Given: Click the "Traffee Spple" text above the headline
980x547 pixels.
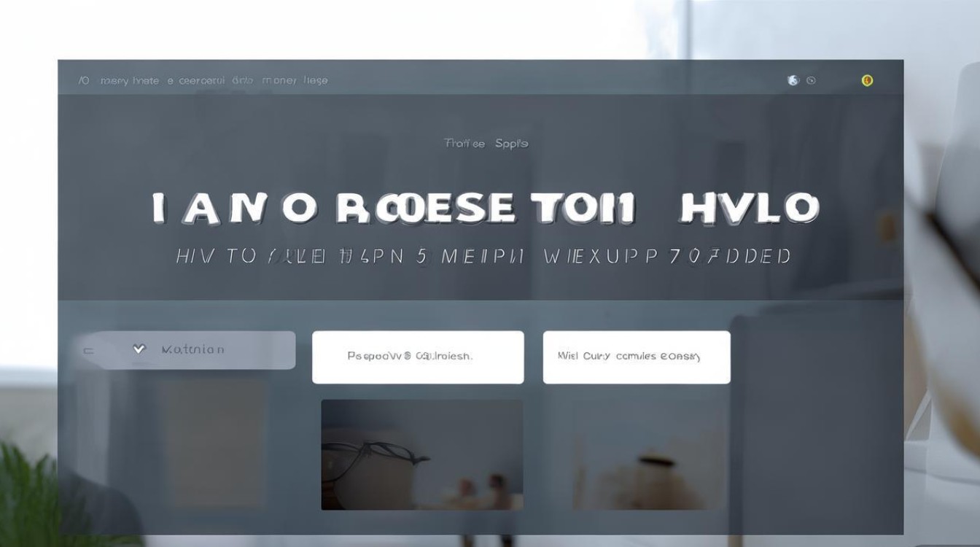Looking at the screenshot, I should (x=486, y=144).
